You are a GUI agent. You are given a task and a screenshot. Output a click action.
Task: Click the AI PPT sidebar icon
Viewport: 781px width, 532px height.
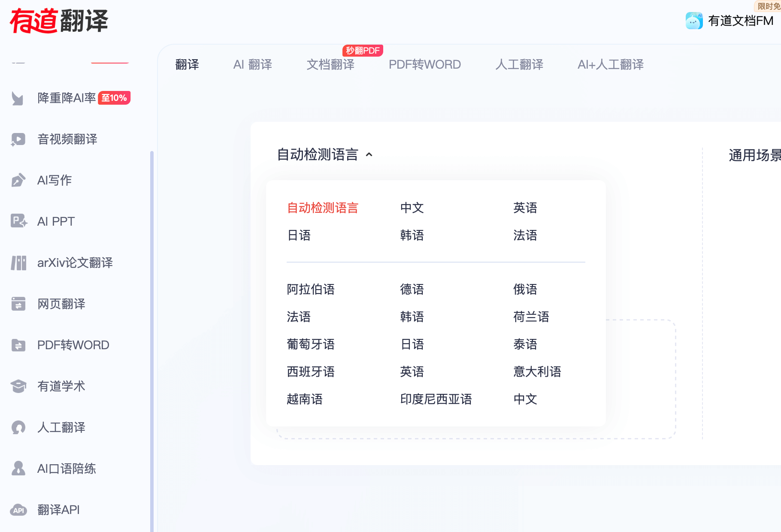18,221
